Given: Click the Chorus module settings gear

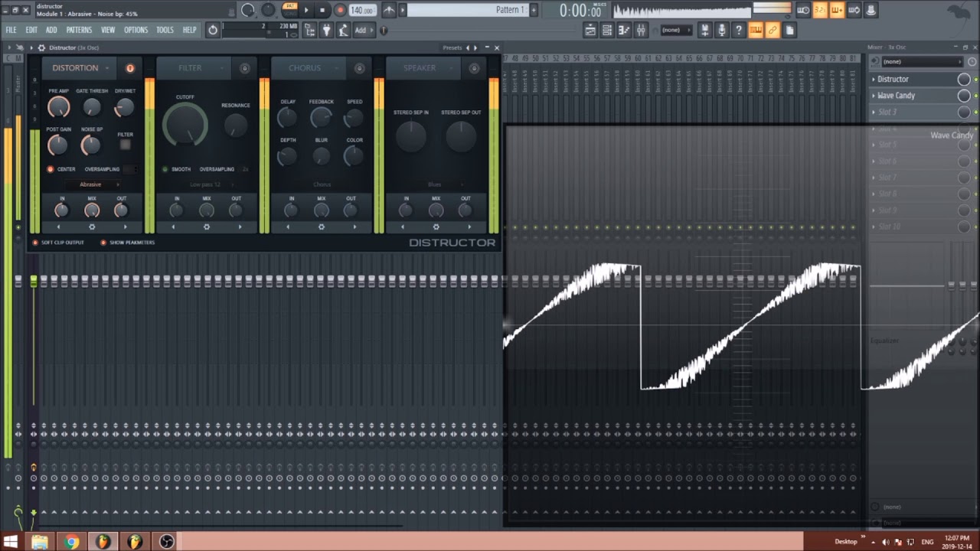Looking at the screenshot, I should pyautogui.click(x=321, y=227).
